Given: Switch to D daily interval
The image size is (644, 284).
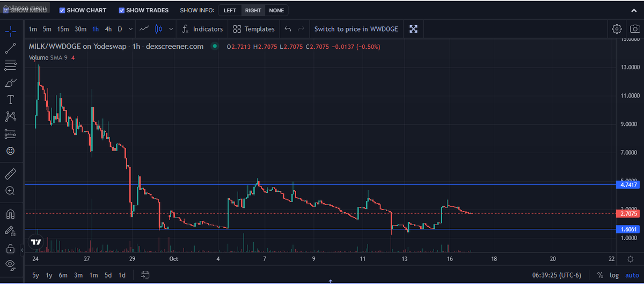Looking at the screenshot, I should [x=120, y=29].
